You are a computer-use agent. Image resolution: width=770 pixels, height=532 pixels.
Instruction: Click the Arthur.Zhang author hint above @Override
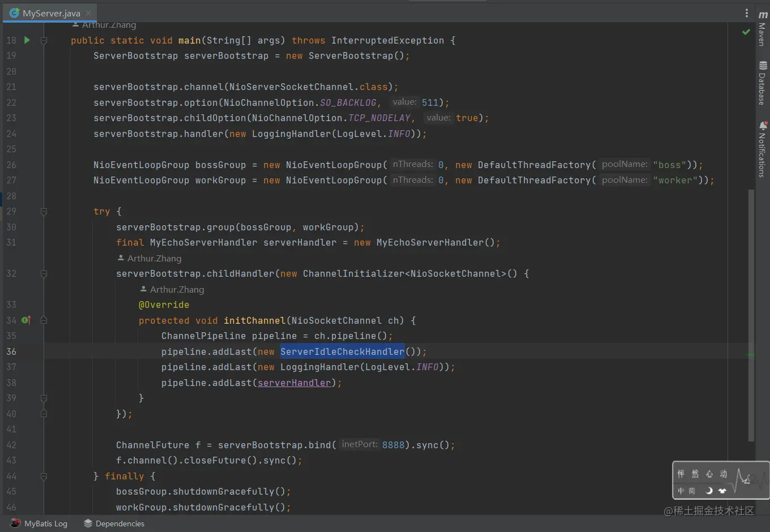(x=172, y=289)
